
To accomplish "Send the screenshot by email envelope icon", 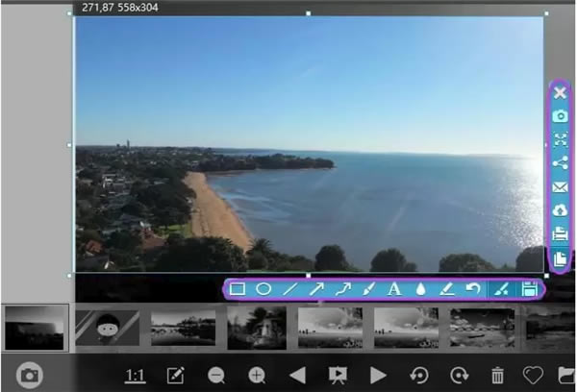I will tap(560, 187).
